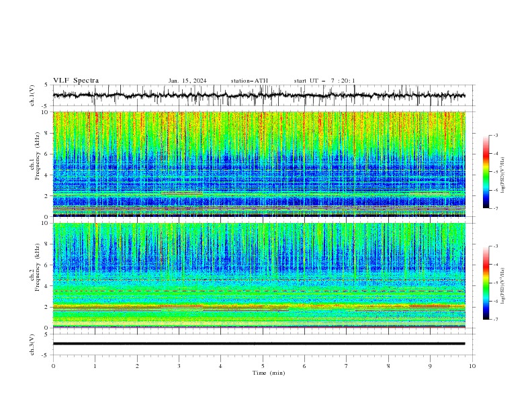Click the ch.1 color bar units label log(PSD)(V²/Hz)
Viewport: 532px width, 411px height.
[x=503, y=175]
